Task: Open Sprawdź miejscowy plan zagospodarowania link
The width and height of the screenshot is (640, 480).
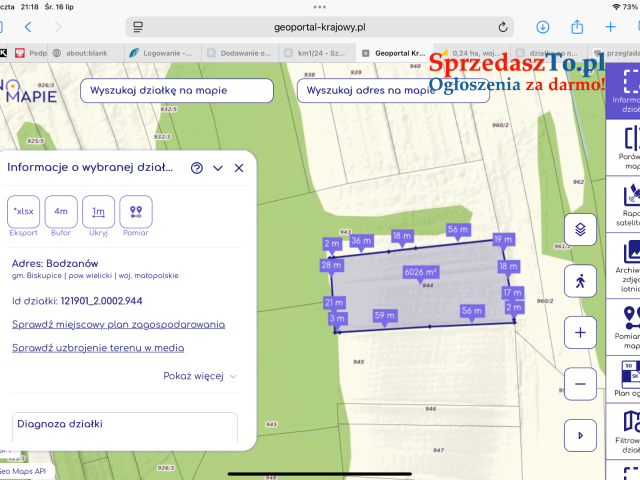Action: (x=118, y=325)
